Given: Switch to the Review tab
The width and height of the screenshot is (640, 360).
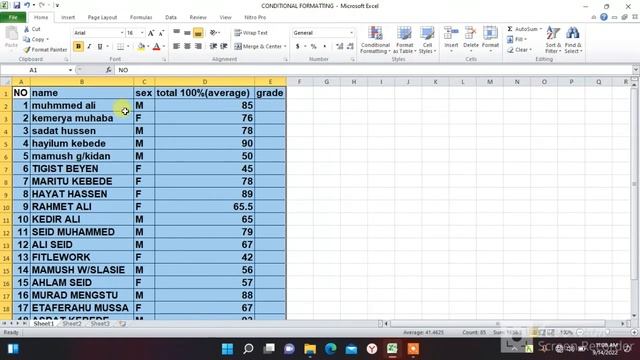Looking at the screenshot, I should point(198,17).
